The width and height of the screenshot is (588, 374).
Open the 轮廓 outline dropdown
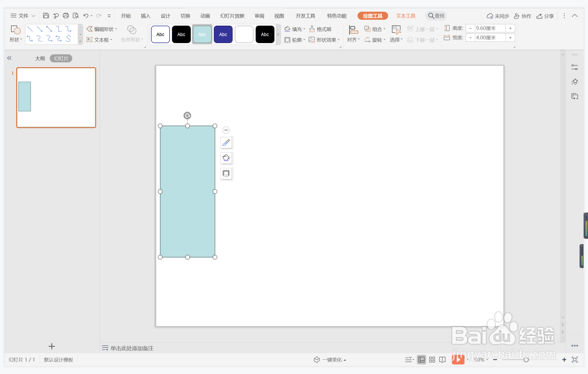[x=304, y=40]
